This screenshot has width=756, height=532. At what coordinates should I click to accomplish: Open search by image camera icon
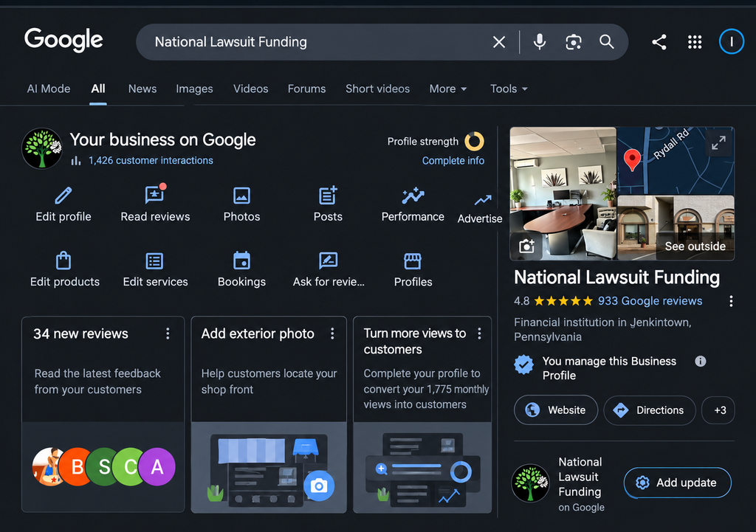(573, 42)
